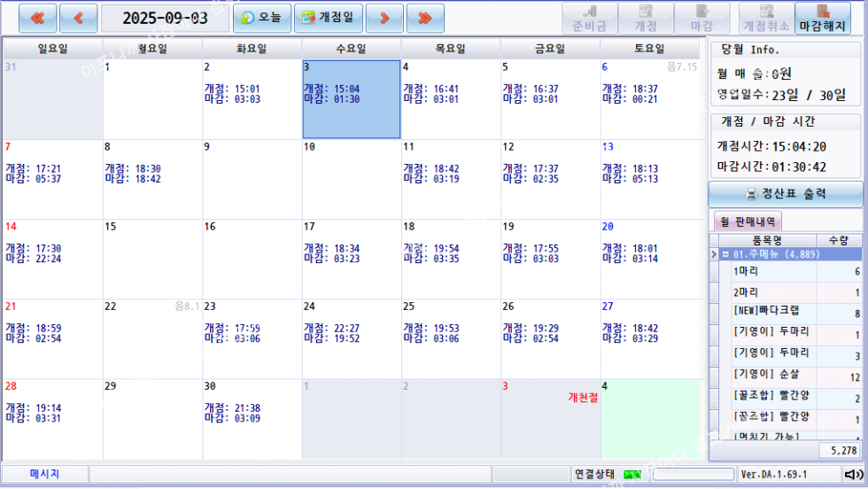Click the 수량 column header
The height and width of the screenshot is (489, 868).
point(837,240)
